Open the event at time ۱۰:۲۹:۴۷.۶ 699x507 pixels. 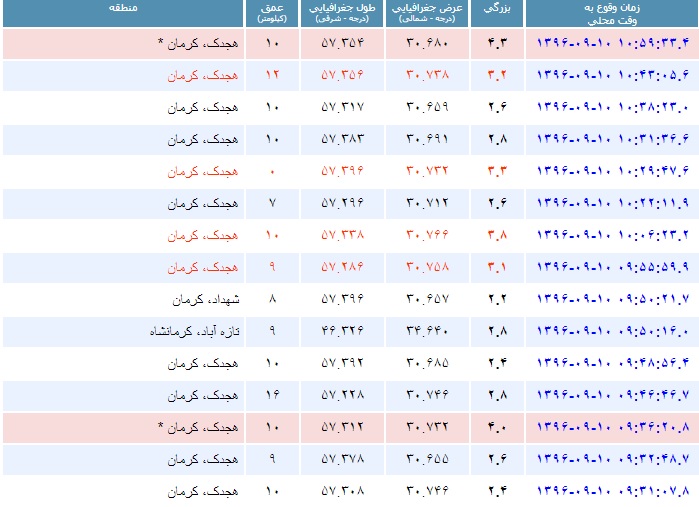[x=613, y=171]
